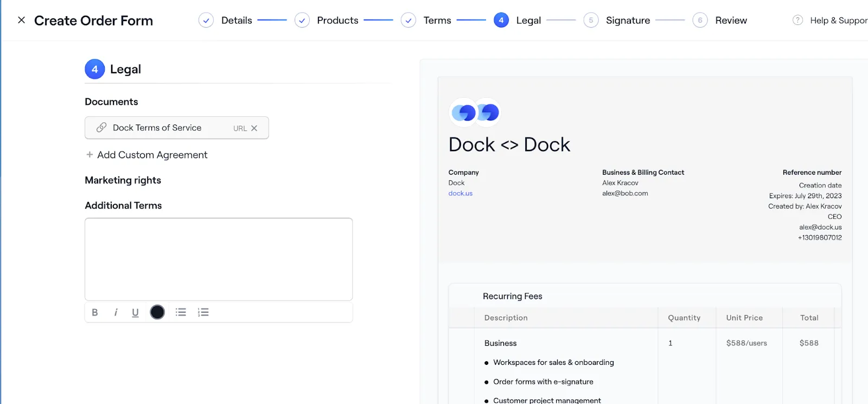The height and width of the screenshot is (404, 868).
Task: Click the Dock <> Dock title
Action: coord(509,144)
